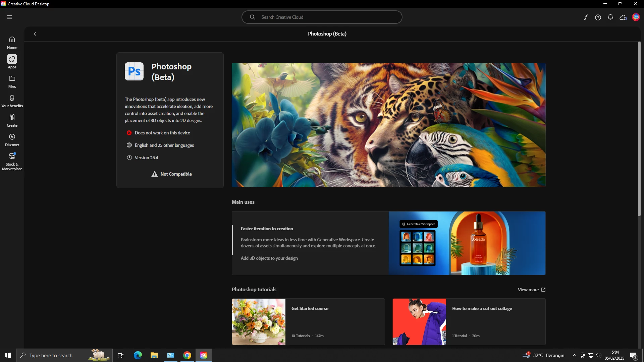Check cloud sync status icon
The width and height of the screenshot is (644, 362).
point(623,17)
